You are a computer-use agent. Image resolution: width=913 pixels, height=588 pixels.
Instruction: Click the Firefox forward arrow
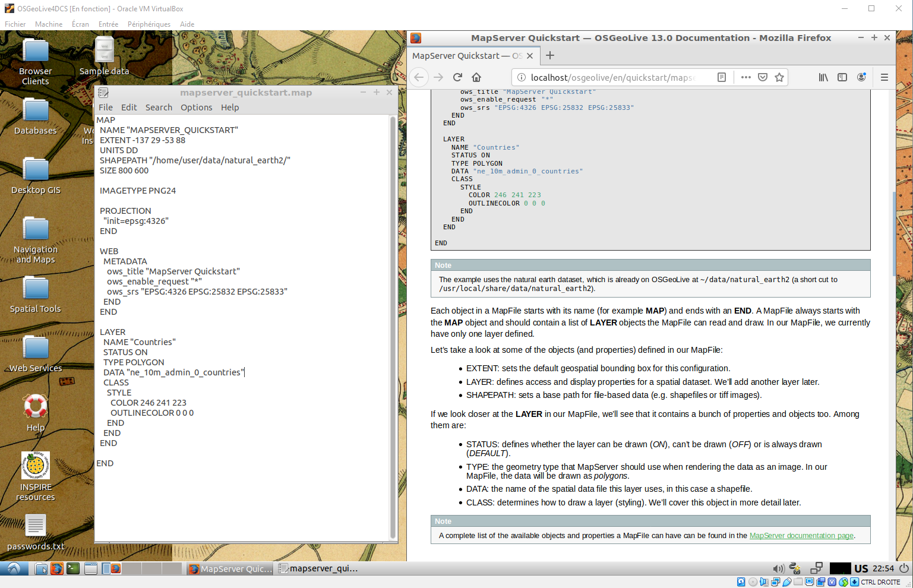pyautogui.click(x=438, y=77)
